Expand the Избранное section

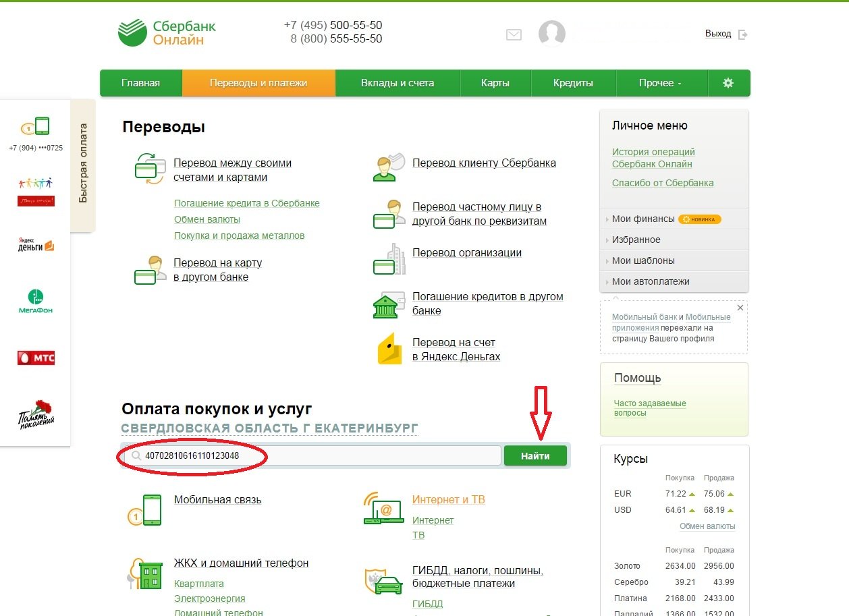pyautogui.click(x=674, y=240)
